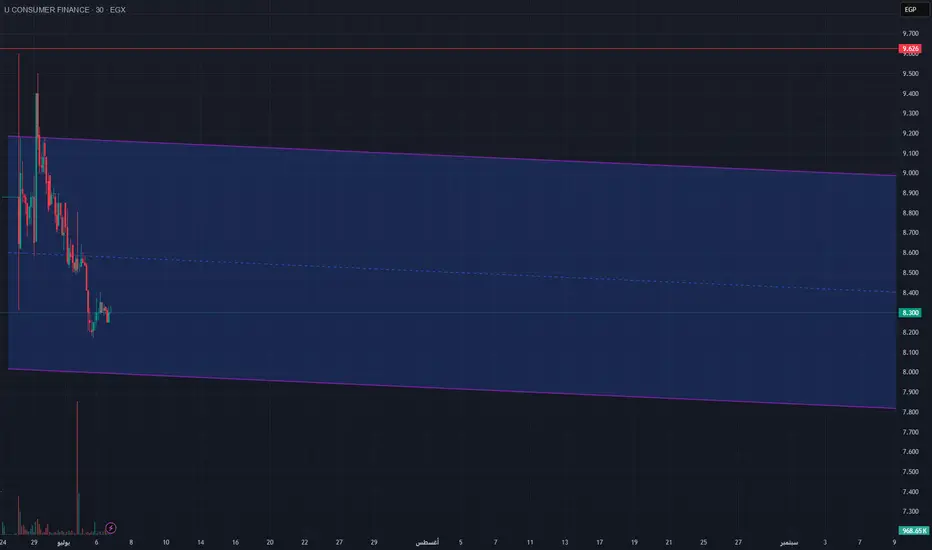
Task: Click the 8.000 price axis label
Action: tap(910, 372)
